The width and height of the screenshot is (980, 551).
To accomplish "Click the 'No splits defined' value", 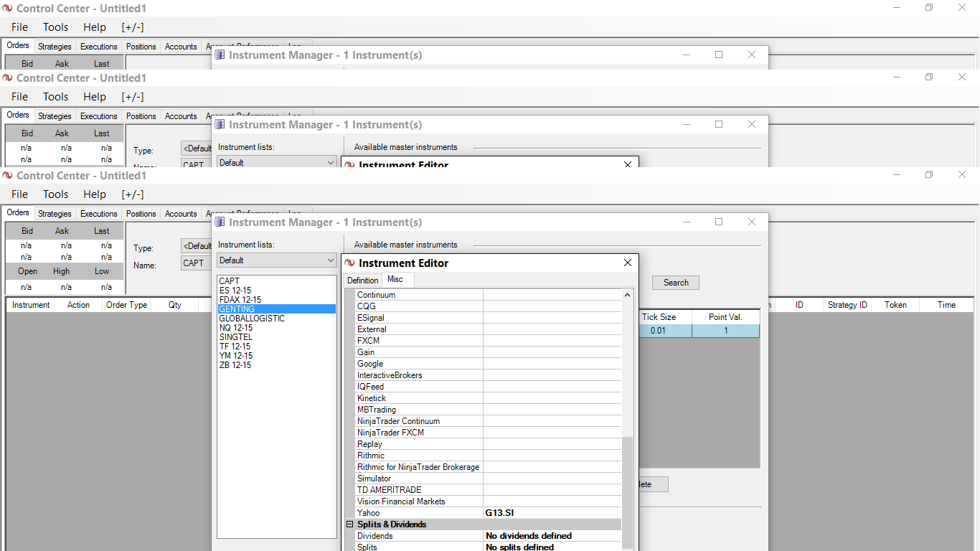I will (519, 547).
